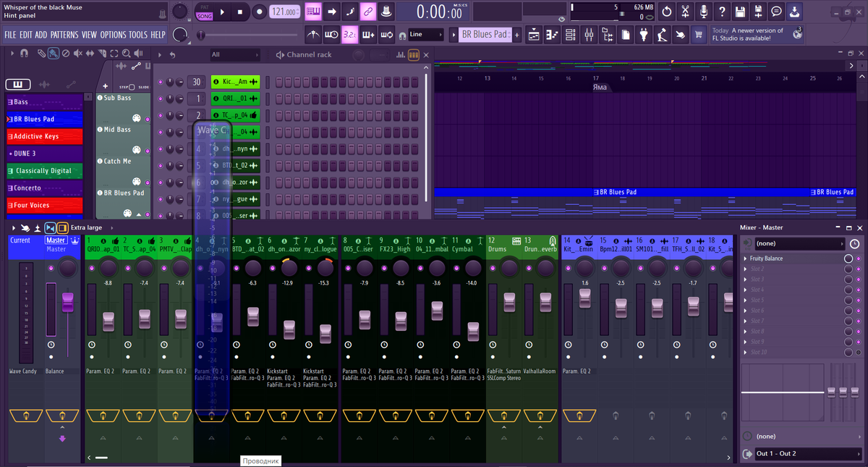Image resolution: width=868 pixels, height=467 pixels.
Task: Click the Kic.._Am channel button
Action: pyautogui.click(x=235, y=82)
